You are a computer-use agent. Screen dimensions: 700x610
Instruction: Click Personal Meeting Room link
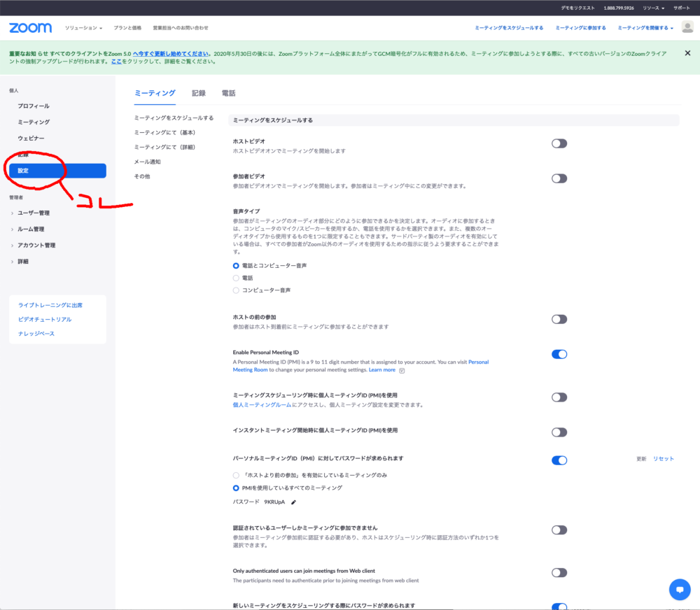pyautogui.click(x=478, y=362)
